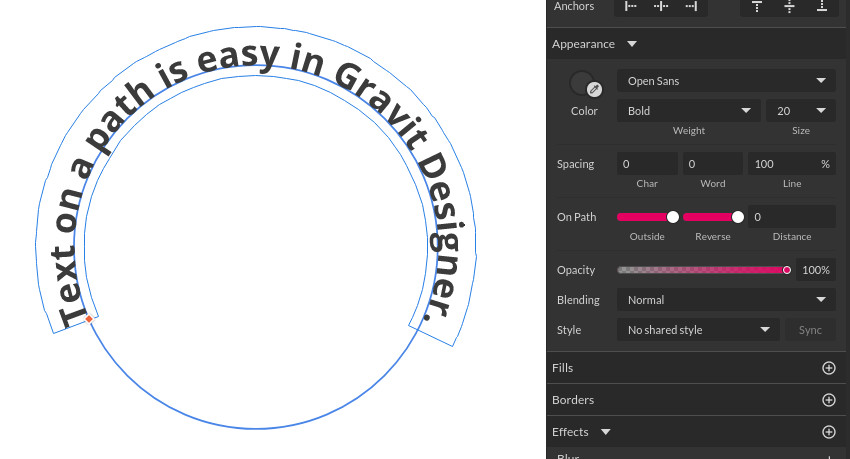Click the on-path Distance input field
This screenshot has width=850, height=459.
click(x=791, y=217)
